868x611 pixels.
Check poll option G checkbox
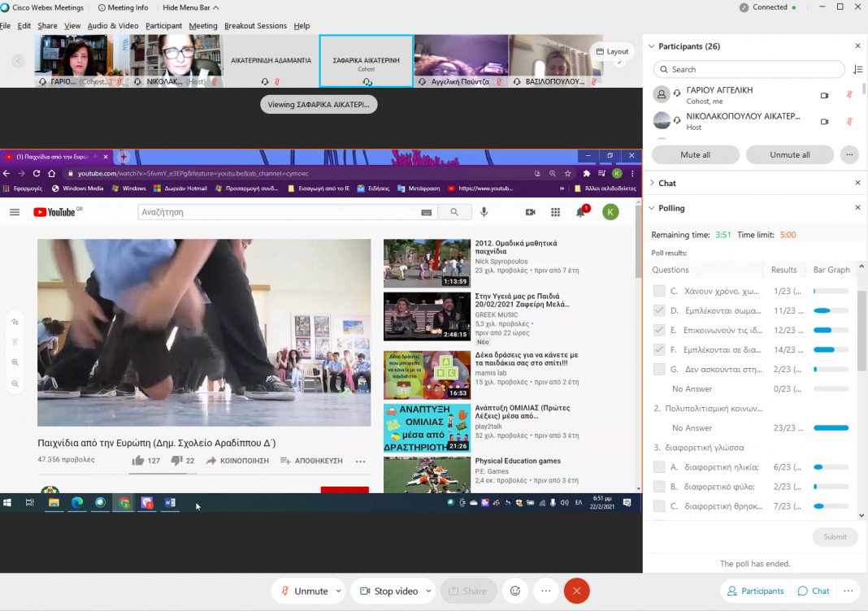659,369
